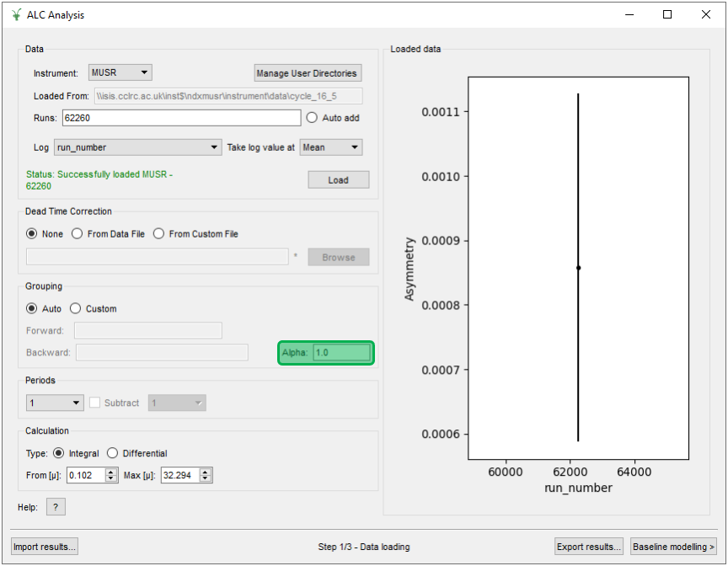728x566 pixels.
Task: Increase the From [µ] value with up arrow
Action: pyautogui.click(x=111, y=473)
